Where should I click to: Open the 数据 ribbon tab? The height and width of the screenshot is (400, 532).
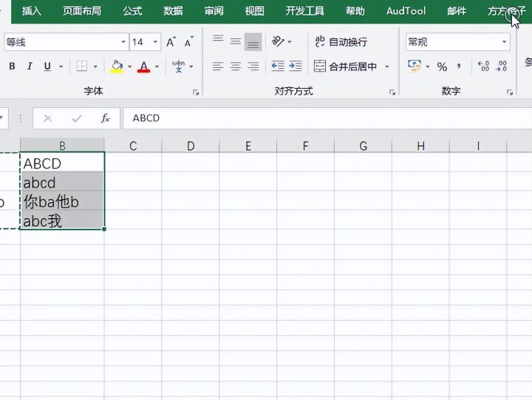[173, 11]
